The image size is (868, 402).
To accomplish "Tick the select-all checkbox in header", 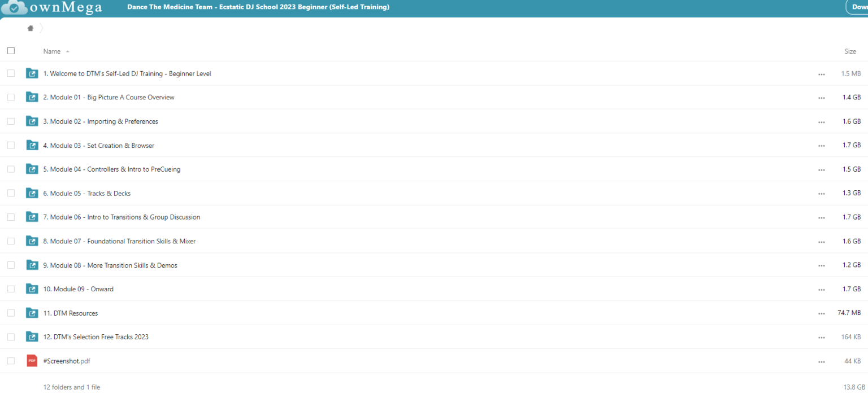I will [x=11, y=51].
